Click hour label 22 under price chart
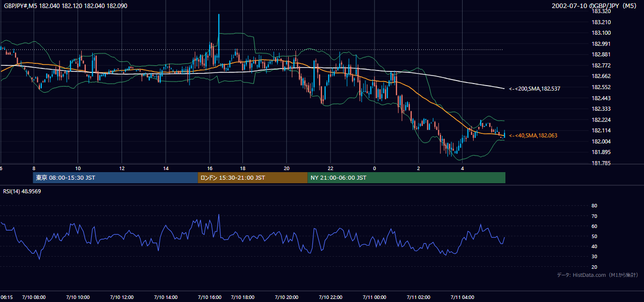The height and width of the screenshot is (302, 644). tap(331, 169)
